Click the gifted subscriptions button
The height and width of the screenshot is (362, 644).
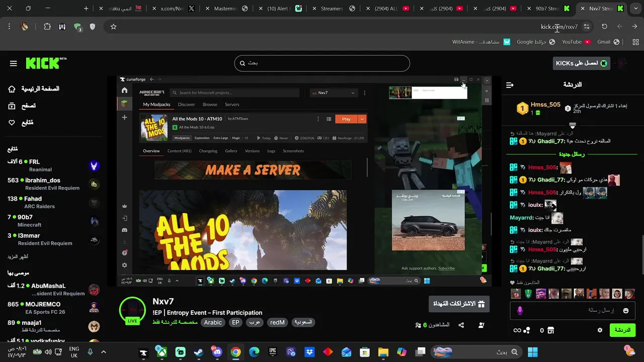[x=459, y=304]
